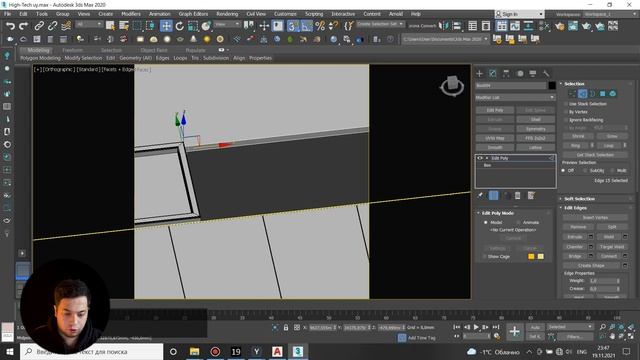
Task: Toggle Angle Snap icon
Action: coord(306,26)
